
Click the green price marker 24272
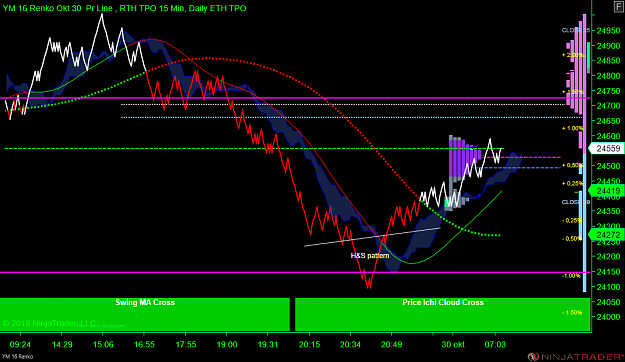(x=607, y=235)
